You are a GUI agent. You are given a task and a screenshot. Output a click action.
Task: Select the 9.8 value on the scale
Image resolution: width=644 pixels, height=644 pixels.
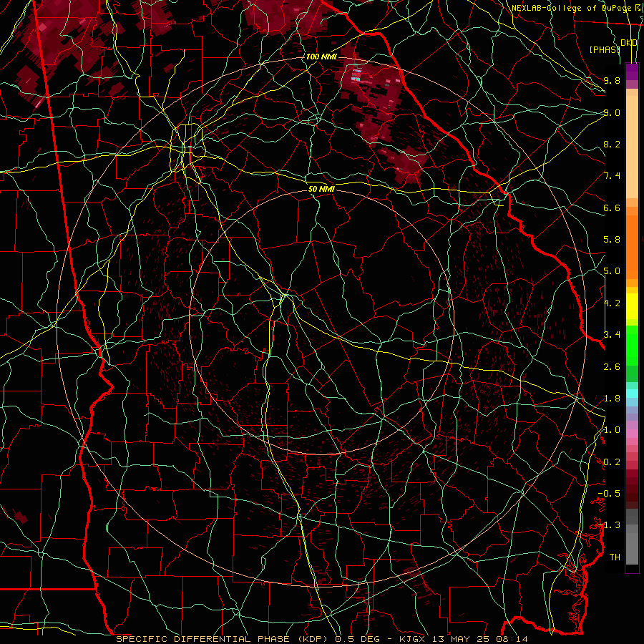point(612,80)
